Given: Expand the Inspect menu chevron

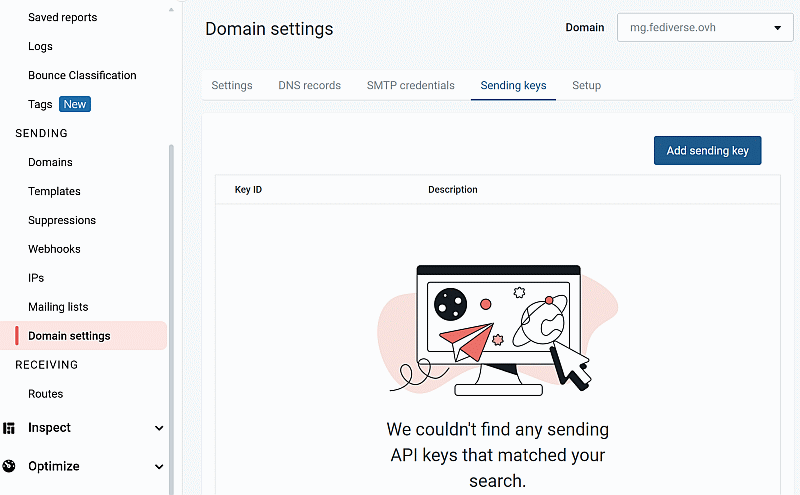Looking at the screenshot, I should (159, 428).
